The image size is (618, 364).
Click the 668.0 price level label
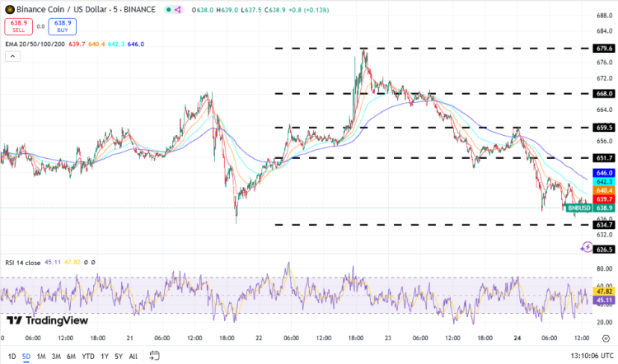(x=604, y=94)
